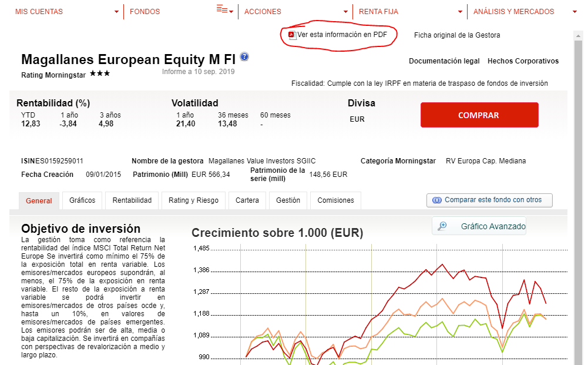This screenshot has width=588, height=365.
Task: Click the Crecimiento sobre 1.000 (EUR) chart title
Action: click(x=277, y=233)
